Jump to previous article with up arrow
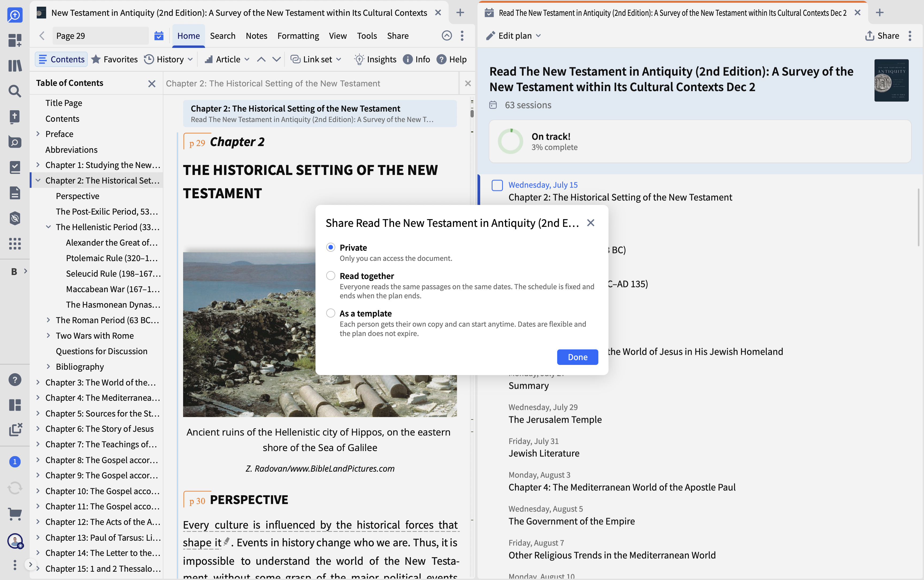The image size is (924, 580). (x=261, y=59)
